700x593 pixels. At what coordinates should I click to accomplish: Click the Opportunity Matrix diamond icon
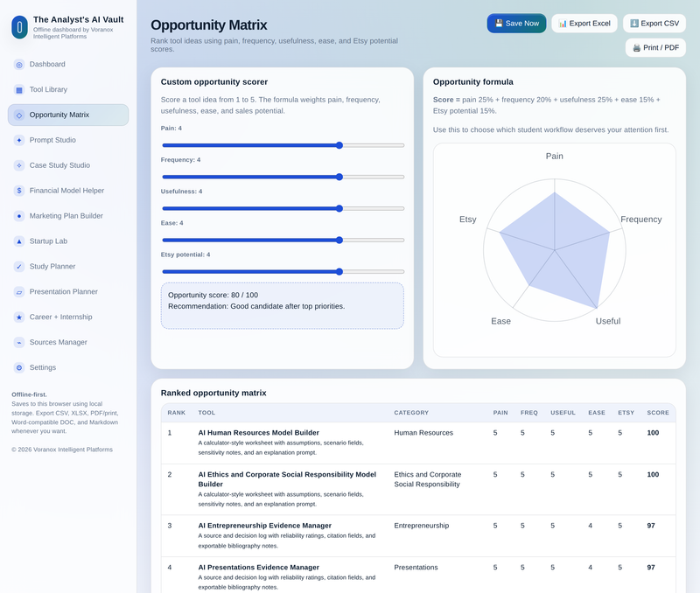[x=18, y=115]
